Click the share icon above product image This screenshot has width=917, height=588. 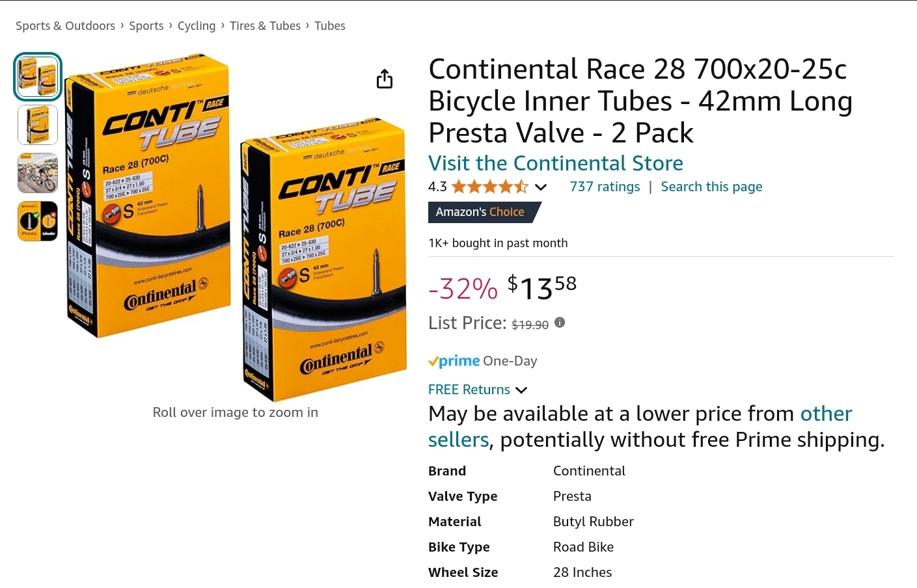(385, 79)
